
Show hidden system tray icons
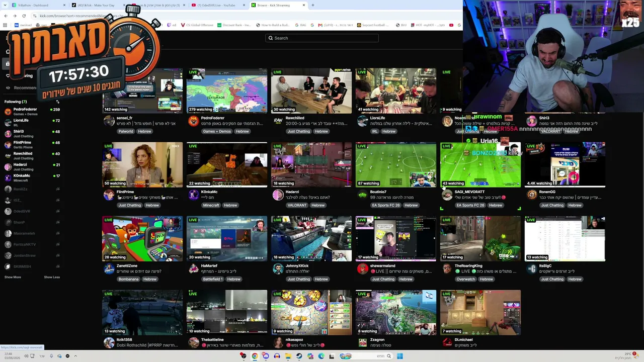click(75, 356)
